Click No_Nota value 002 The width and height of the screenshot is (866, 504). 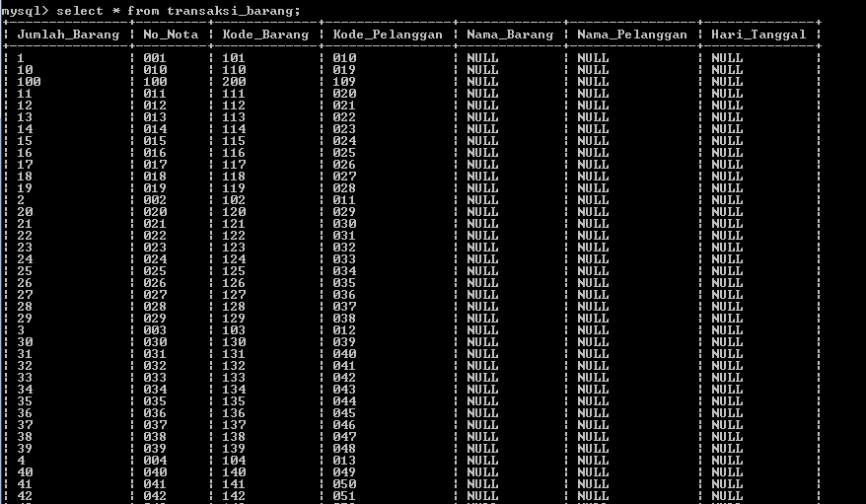point(155,200)
